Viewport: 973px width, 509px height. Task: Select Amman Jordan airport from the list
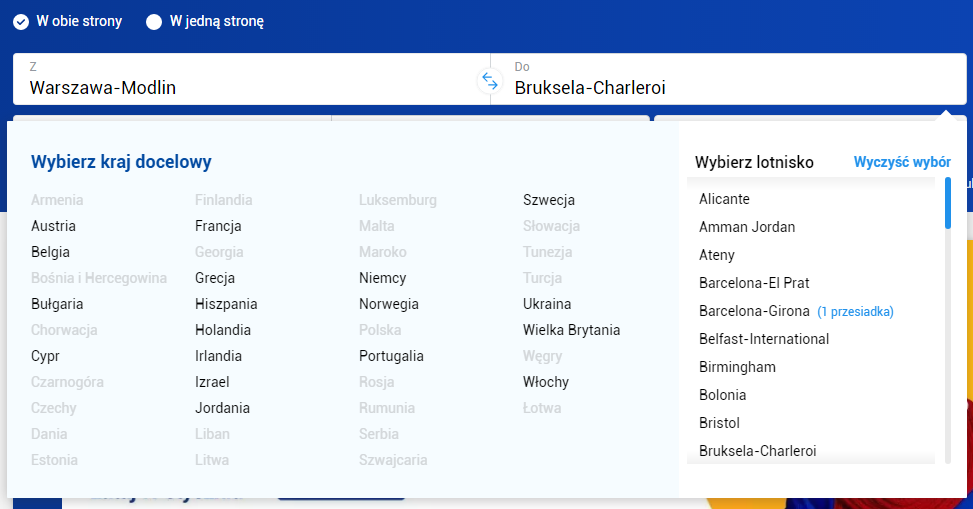(747, 227)
